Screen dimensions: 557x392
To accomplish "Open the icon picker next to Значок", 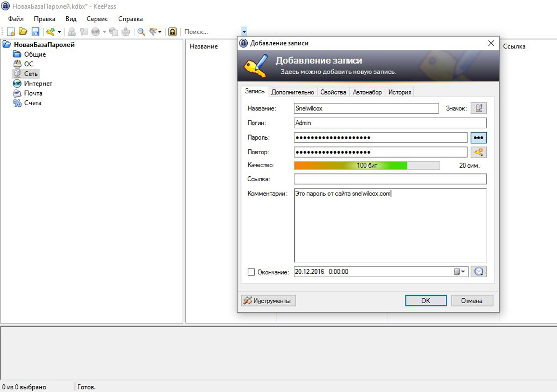I will pos(480,108).
